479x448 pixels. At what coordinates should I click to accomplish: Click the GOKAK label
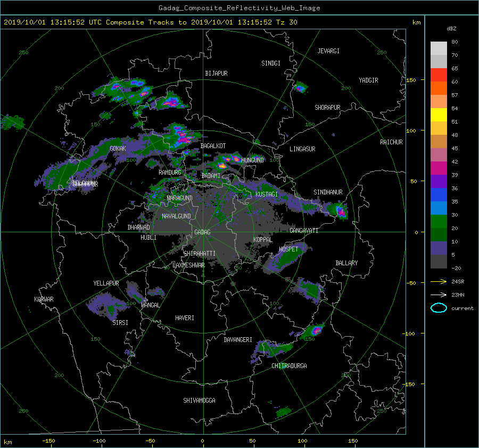pyautogui.click(x=118, y=149)
